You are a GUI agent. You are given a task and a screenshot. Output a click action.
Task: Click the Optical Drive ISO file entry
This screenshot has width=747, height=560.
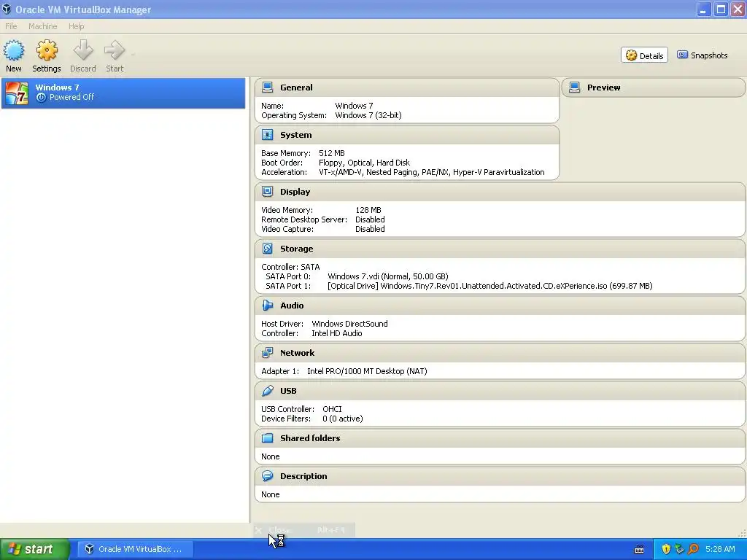[x=489, y=286]
